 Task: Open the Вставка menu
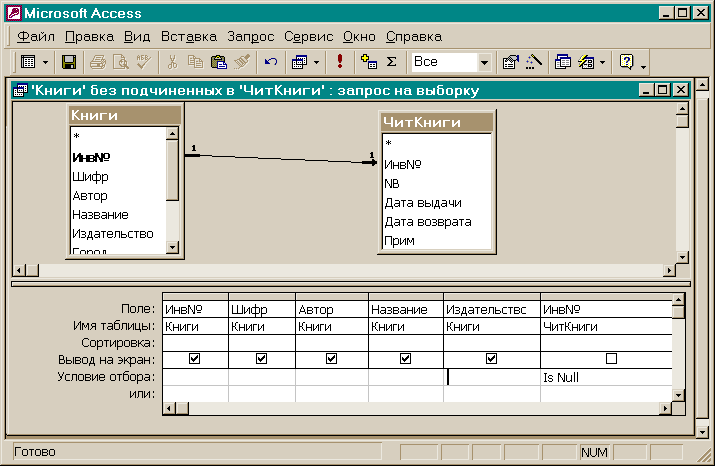189,36
